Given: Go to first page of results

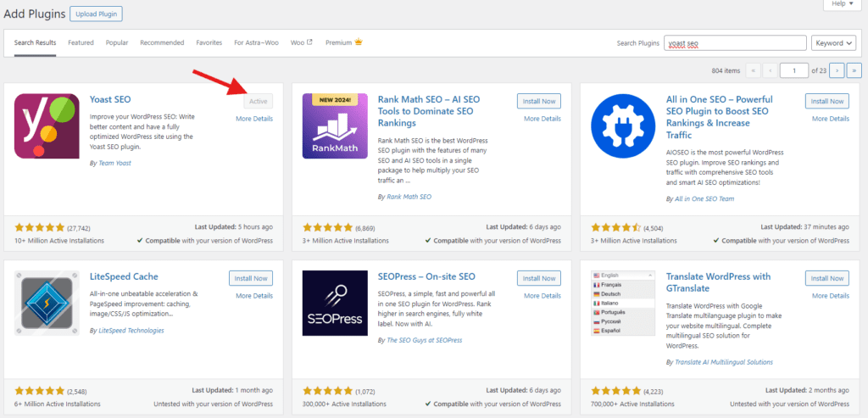Looking at the screenshot, I should tap(753, 71).
